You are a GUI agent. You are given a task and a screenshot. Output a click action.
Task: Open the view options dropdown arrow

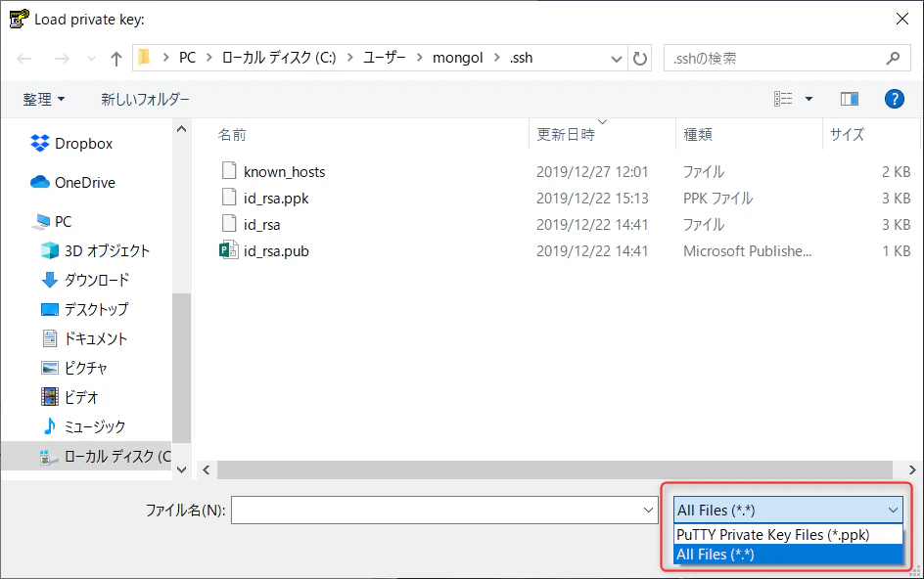pyautogui.click(x=808, y=99)
